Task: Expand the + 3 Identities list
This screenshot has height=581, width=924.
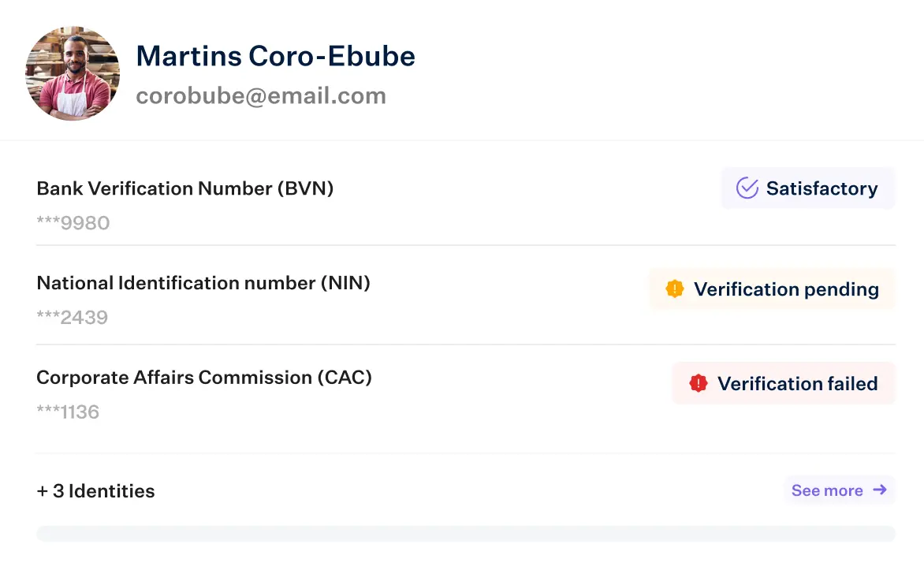Action: click(x=95, y=491)
